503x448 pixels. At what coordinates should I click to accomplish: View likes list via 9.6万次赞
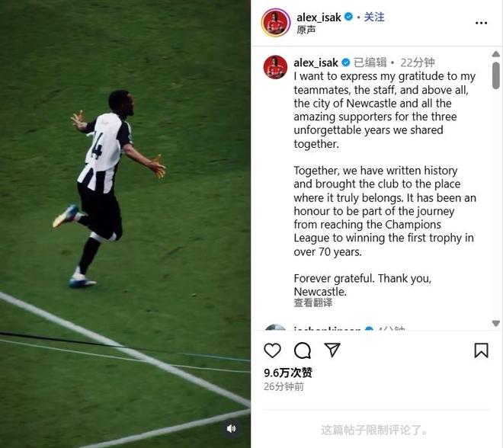tap(288, 373)
